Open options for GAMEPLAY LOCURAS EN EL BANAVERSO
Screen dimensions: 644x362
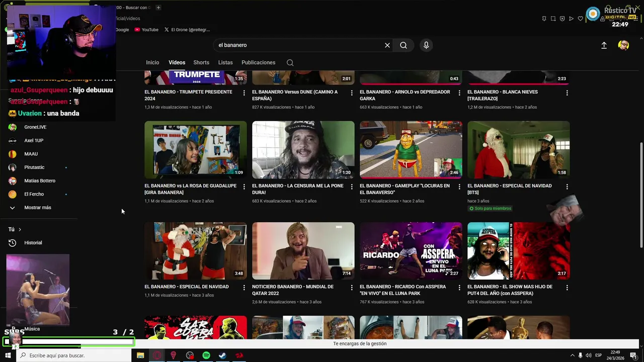tap(459, 187)
